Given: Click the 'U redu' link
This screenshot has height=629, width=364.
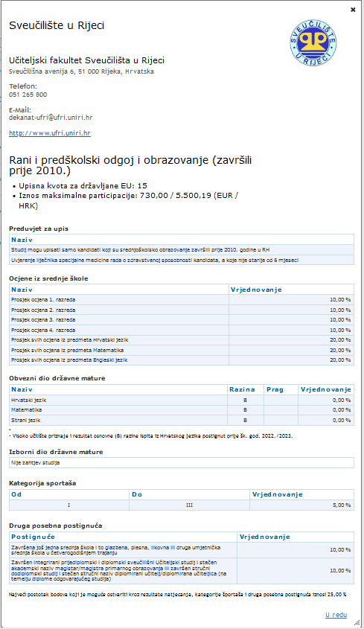Looking at the screenshot, I should (x=336, y=615).
